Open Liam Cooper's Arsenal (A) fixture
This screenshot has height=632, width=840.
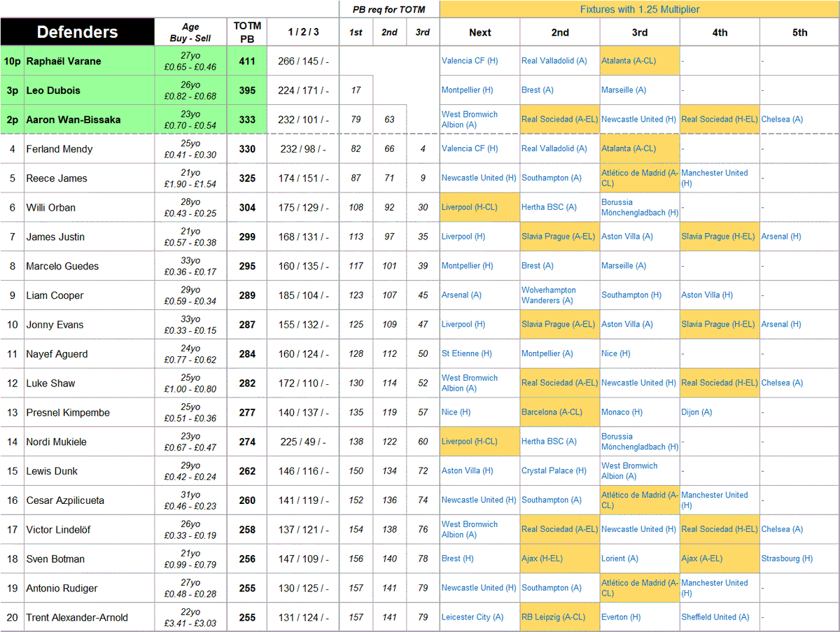coord(461,295)
